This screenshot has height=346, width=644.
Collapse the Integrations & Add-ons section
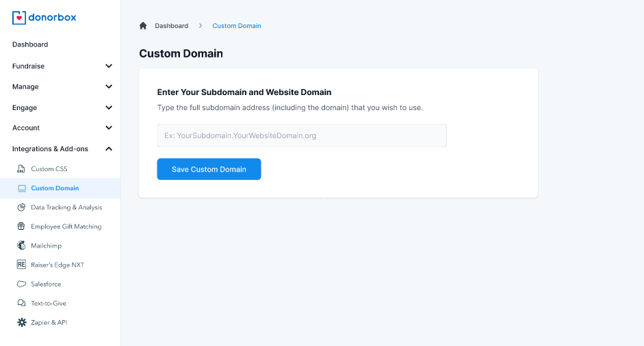click(109, 148)
